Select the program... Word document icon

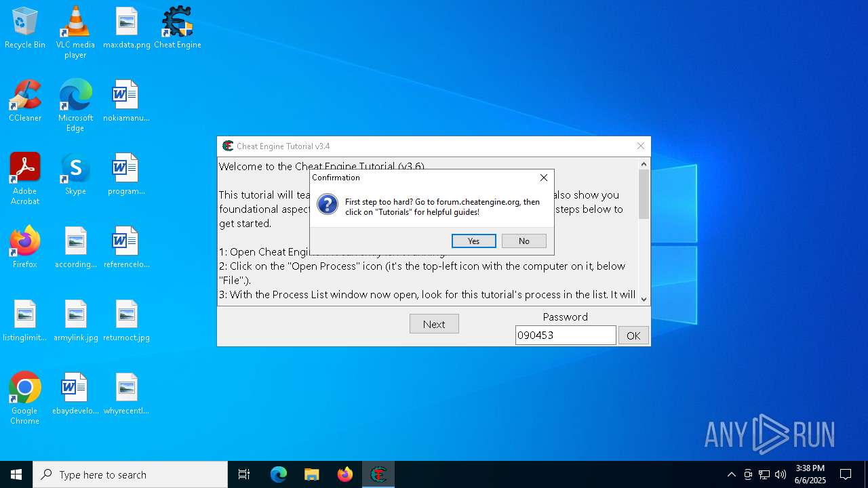point(127,174)
